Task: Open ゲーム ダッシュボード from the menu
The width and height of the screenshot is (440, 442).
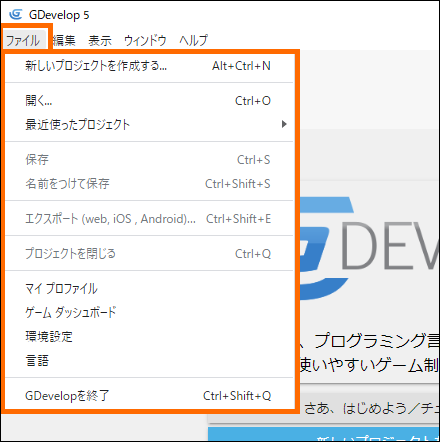Action: (149, 312)
